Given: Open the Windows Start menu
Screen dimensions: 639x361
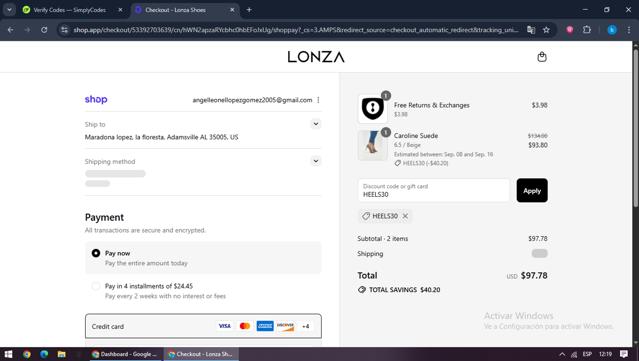Looking at the screenshot, I should 8,354.
